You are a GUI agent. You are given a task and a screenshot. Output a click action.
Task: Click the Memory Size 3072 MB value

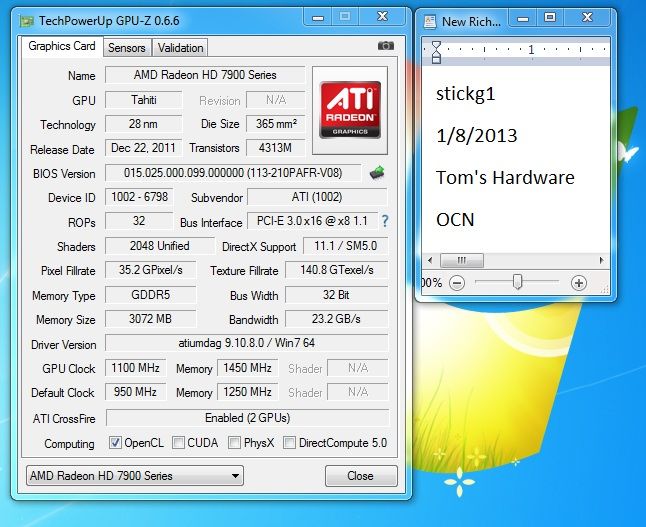[x=151, y=319]
